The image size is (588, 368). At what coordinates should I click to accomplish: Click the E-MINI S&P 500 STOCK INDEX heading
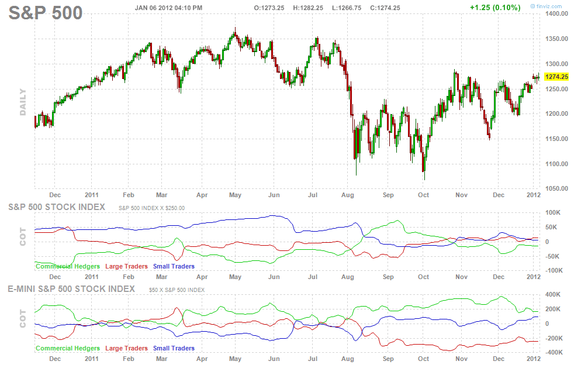[71, 289]
